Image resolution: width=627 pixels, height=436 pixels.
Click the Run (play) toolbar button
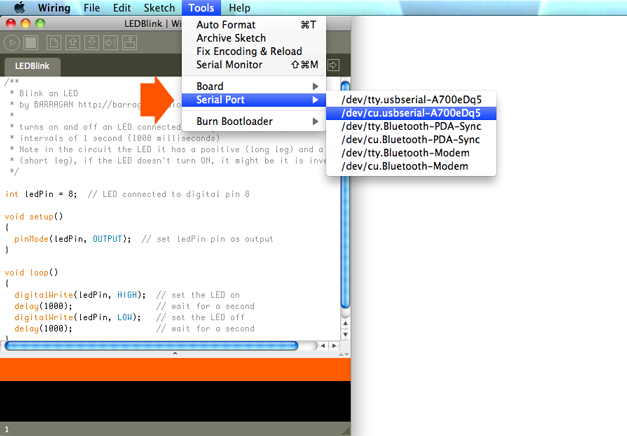tap(12, 42)
